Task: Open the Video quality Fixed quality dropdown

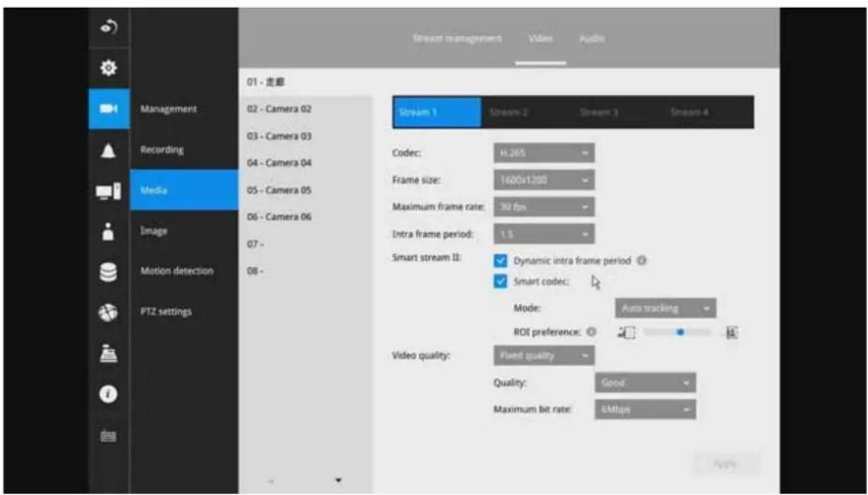Action: [544, 355]
